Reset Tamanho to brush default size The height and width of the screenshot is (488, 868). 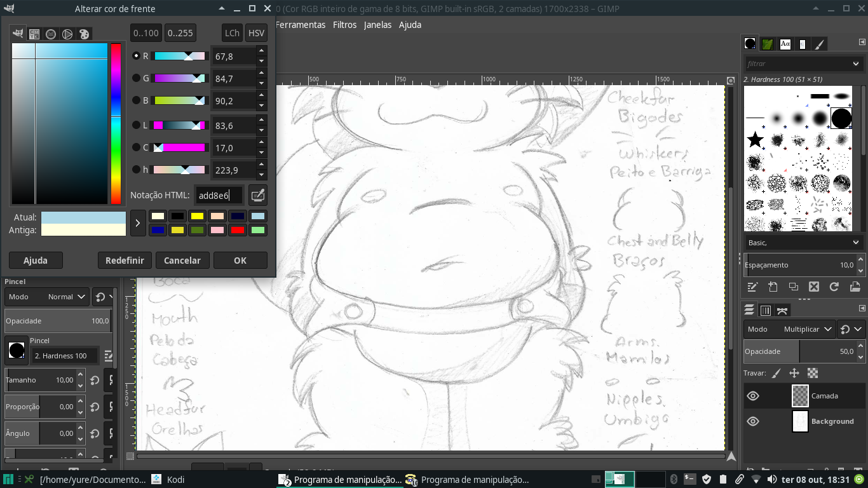pyautogui.click(x=95, y=380)
